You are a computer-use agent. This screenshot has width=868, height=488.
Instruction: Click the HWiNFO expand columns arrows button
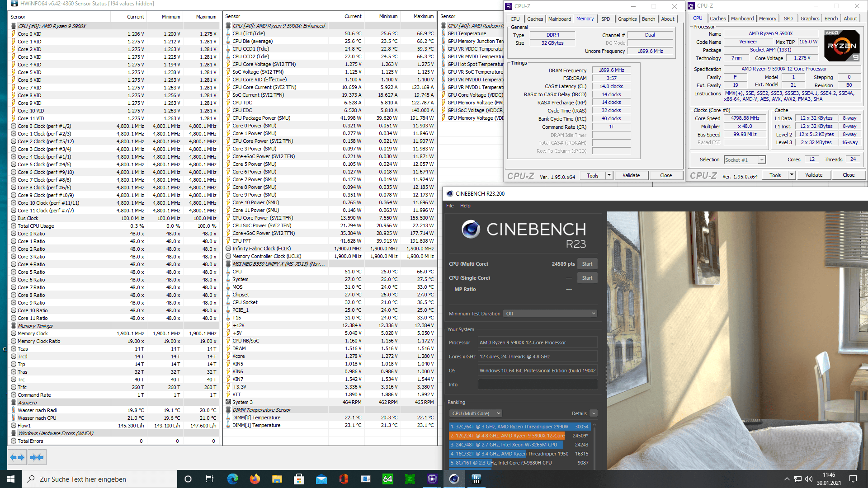[x=17, y=457]
